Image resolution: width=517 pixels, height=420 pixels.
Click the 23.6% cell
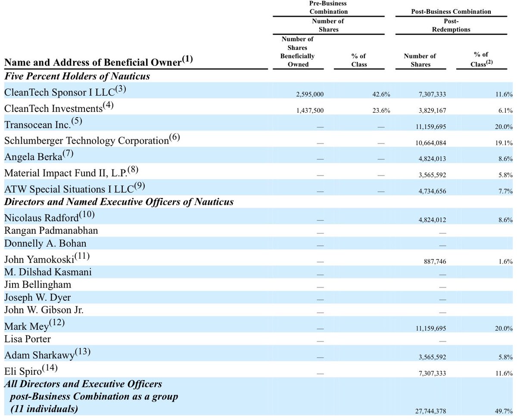[x=382, y=110]
